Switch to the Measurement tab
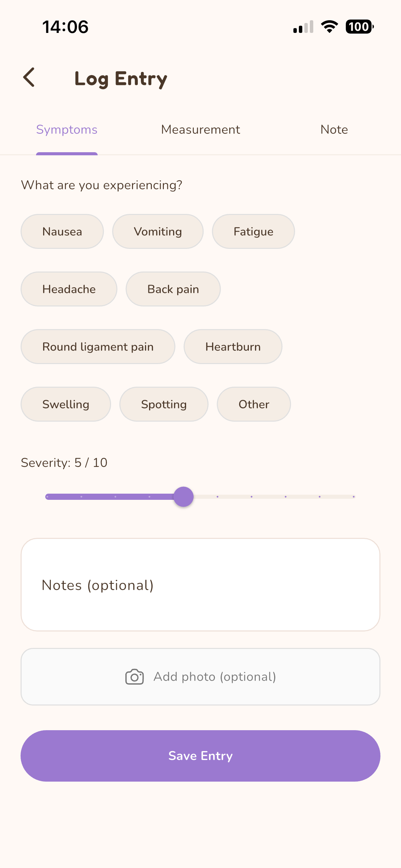Screen dimensions: 401x868 200,130
